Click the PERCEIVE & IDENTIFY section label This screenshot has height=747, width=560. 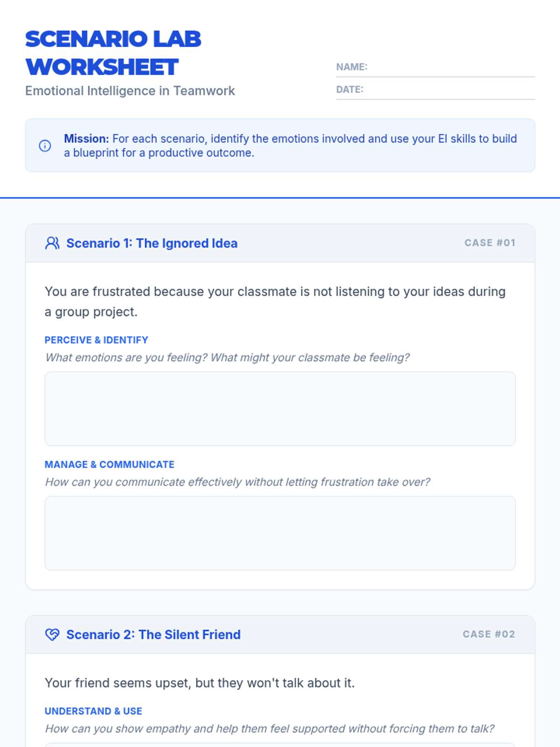click(x=96, y=340)
